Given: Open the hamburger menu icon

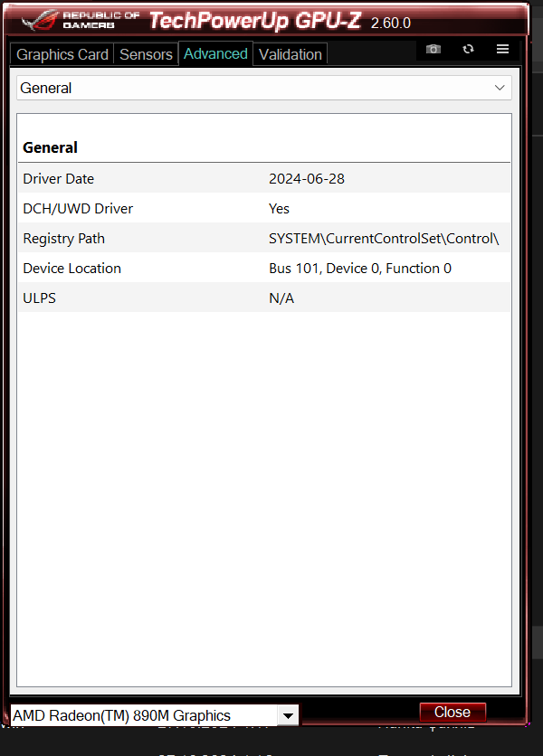Looking at the screenshot, I should pos(502,49).
